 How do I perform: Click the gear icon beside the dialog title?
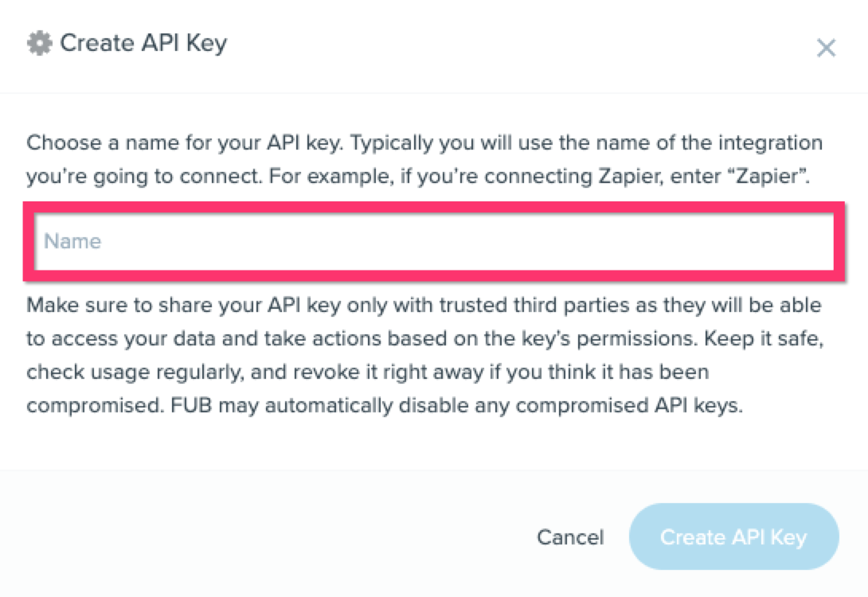click(39, 43)
